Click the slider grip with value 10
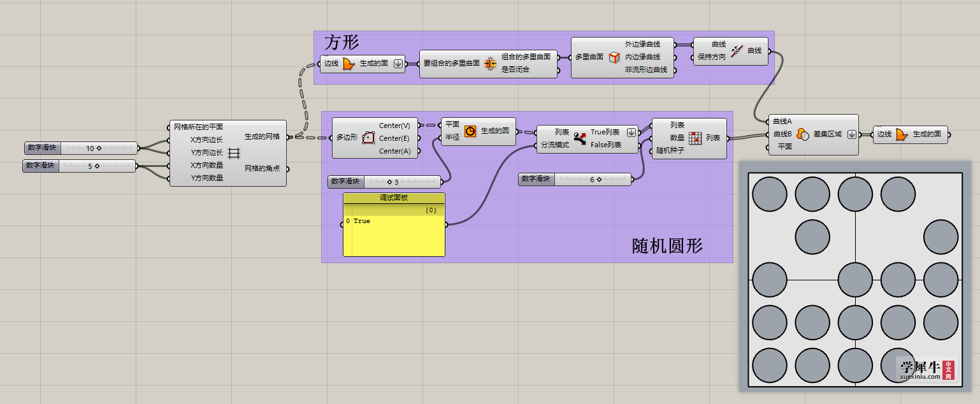This screenshot has width=980, height=404. pyautogui.click(x=99, y=148)
